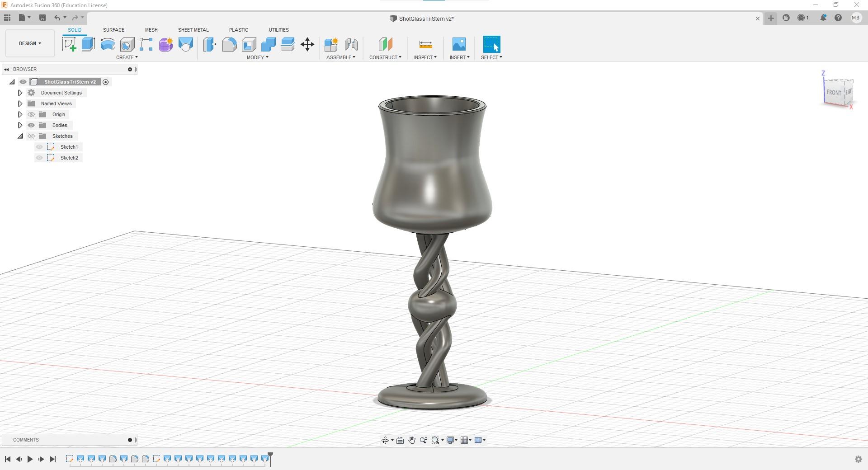Click the FRONT face of ViewCube
Screen dimensions: 868x470
tap(834, 92)
